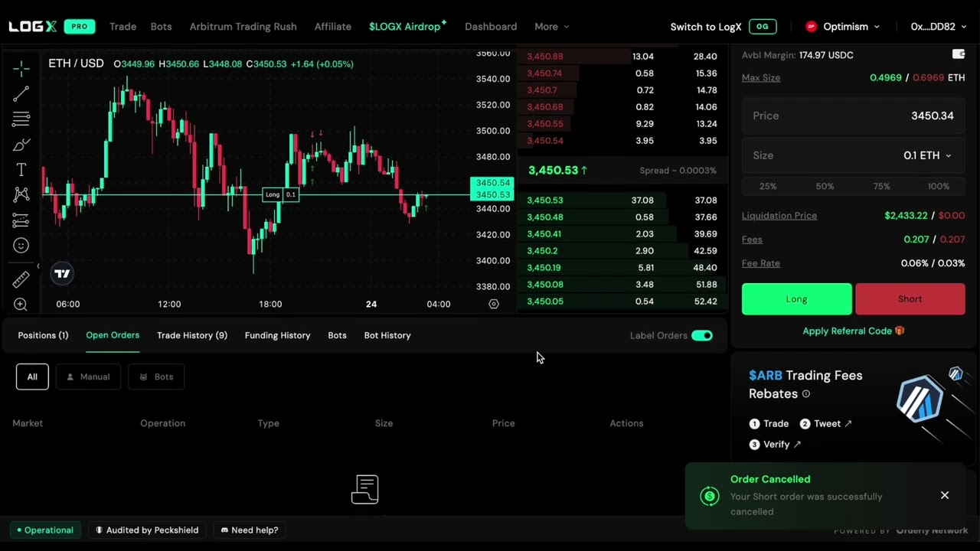Open Trade History (9) tab
This screenshot has height=551, width=980.
pos(192,335)
